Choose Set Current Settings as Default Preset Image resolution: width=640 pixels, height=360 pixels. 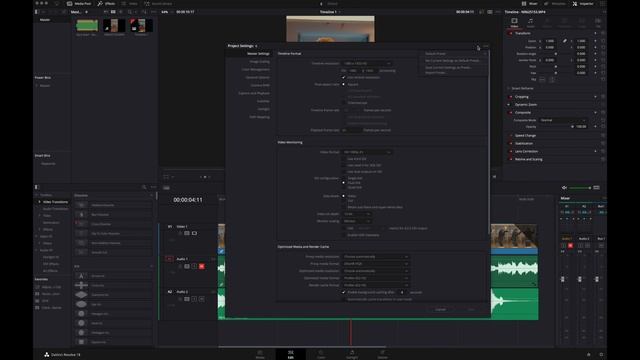click(452, 60)
